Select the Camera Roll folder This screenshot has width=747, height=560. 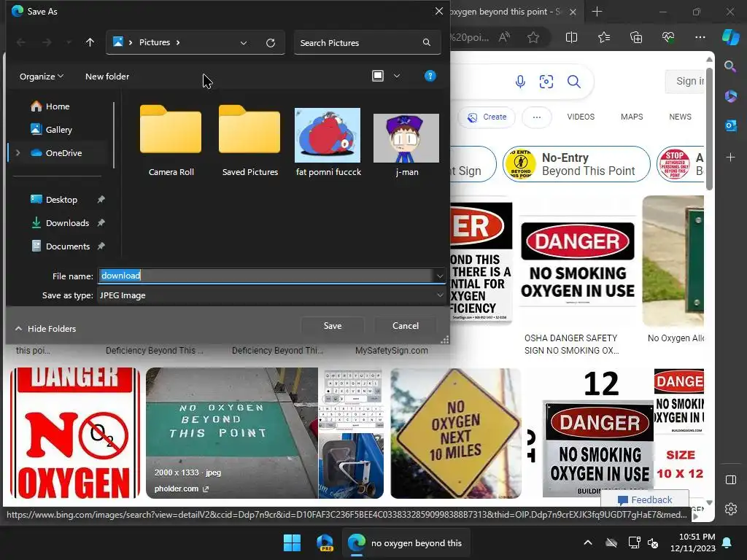pyautogui.click(x=171, y=141)
